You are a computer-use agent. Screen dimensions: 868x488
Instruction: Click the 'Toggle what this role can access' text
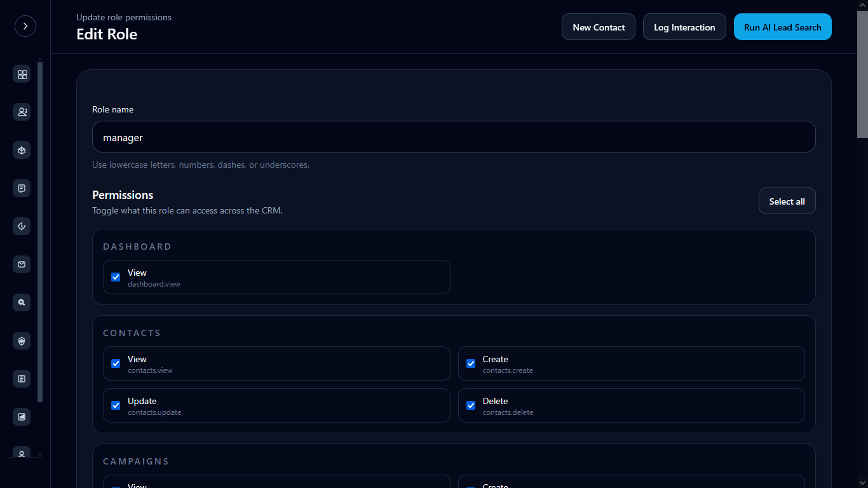[x=187, y=210]
